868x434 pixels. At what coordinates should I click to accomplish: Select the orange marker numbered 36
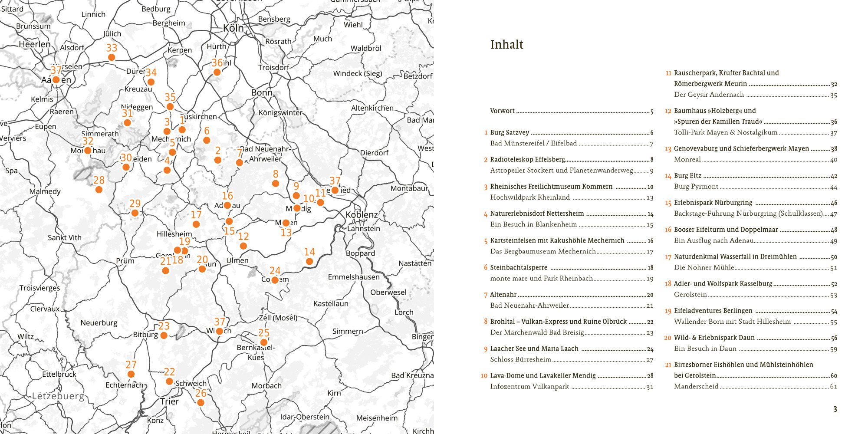[217, 72]
